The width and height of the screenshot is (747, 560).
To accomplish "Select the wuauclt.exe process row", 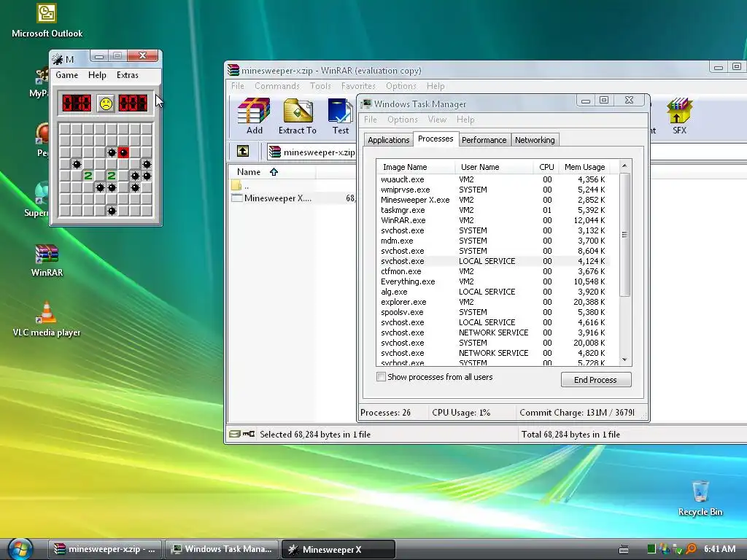I will [493, 179].
